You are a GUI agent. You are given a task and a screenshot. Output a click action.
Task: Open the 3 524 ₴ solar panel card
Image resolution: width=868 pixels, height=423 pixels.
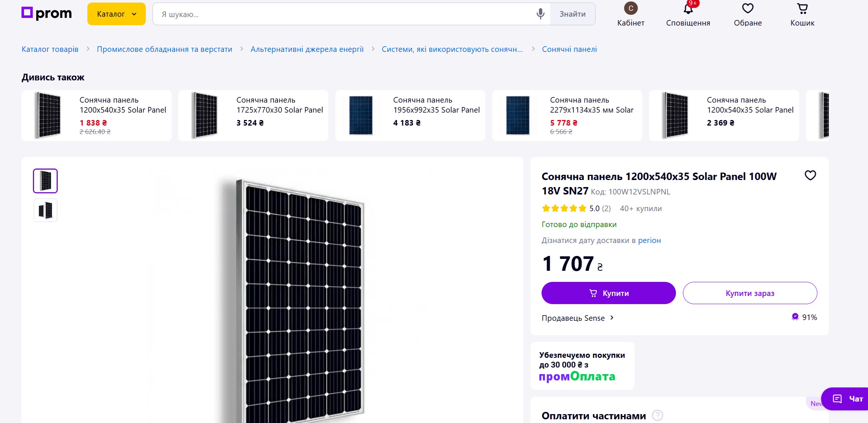[x=253, y=116]
